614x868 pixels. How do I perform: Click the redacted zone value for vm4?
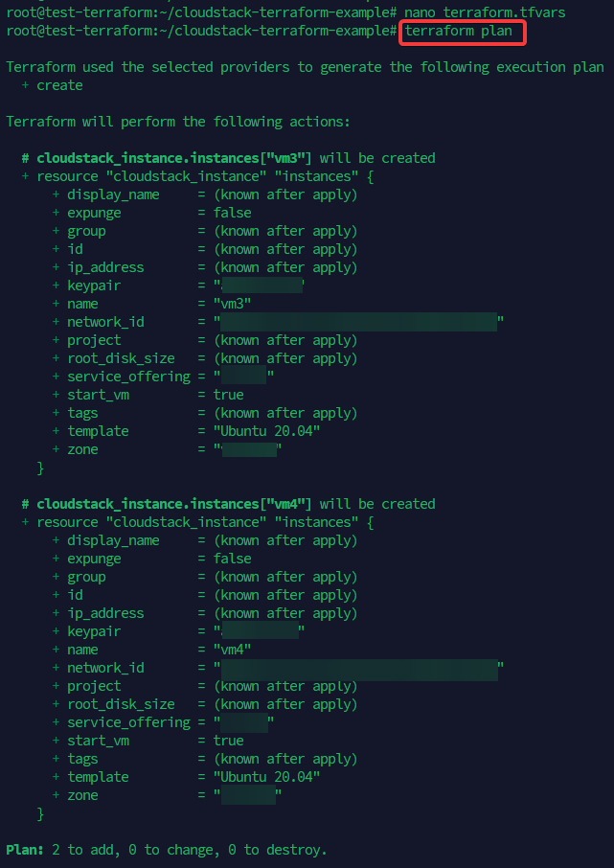coord(248,795)
